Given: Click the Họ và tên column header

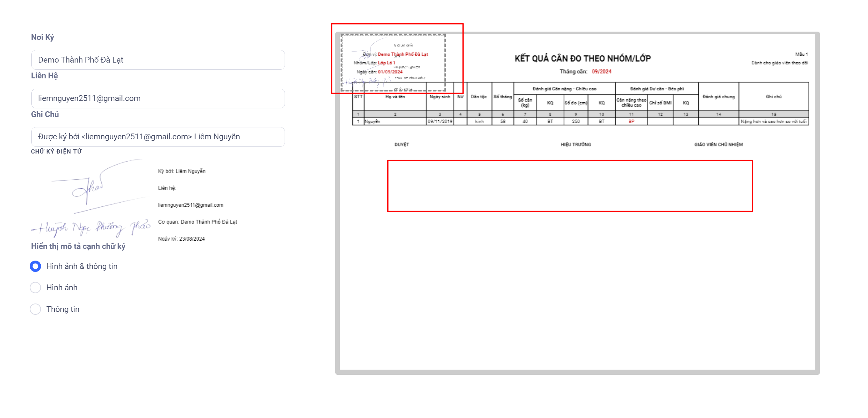Looking at the screenshot, I should click(395, 96).
